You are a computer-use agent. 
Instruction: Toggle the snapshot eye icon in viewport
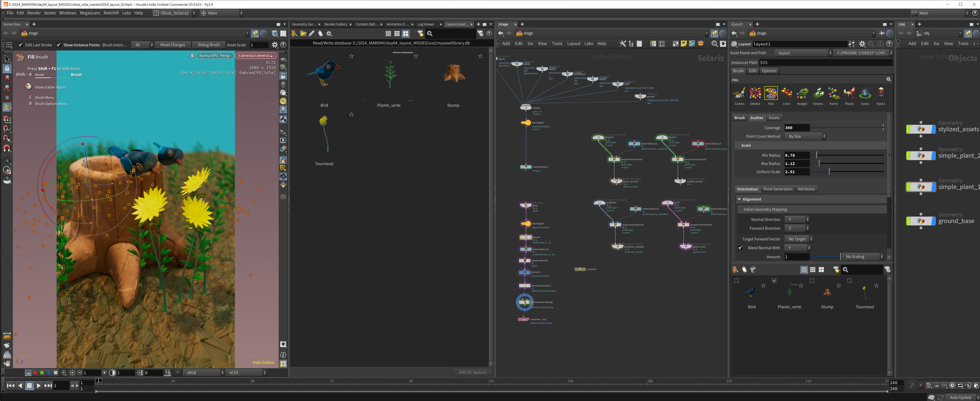(x=283, y=344)
